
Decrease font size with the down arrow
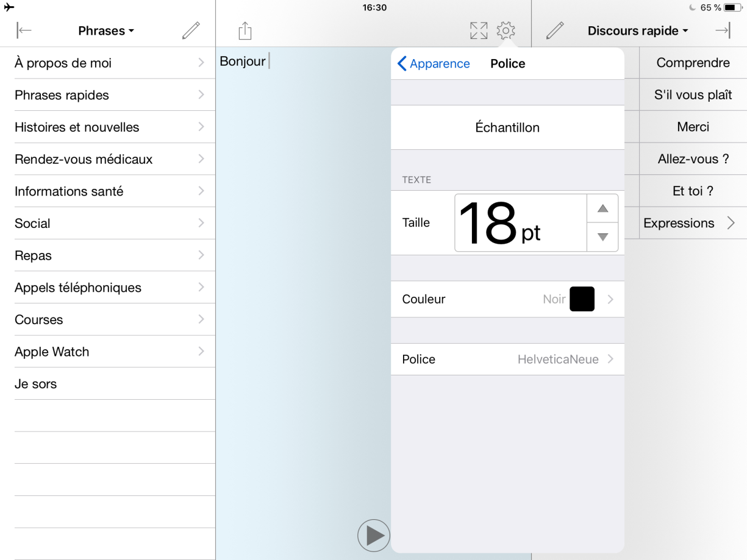tap(602, 237)
